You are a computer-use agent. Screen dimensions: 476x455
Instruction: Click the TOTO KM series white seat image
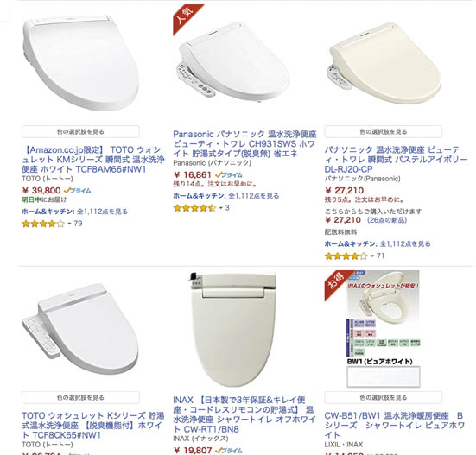click(80, 63)
